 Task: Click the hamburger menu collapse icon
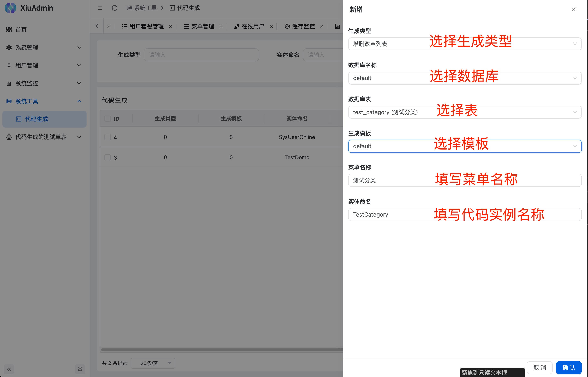pos(100,8)
